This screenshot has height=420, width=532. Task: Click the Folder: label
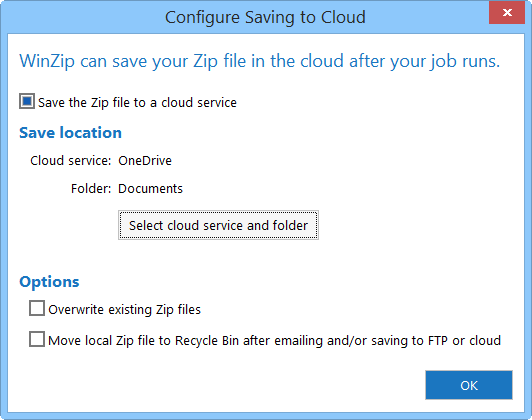(x=91, y=189)
